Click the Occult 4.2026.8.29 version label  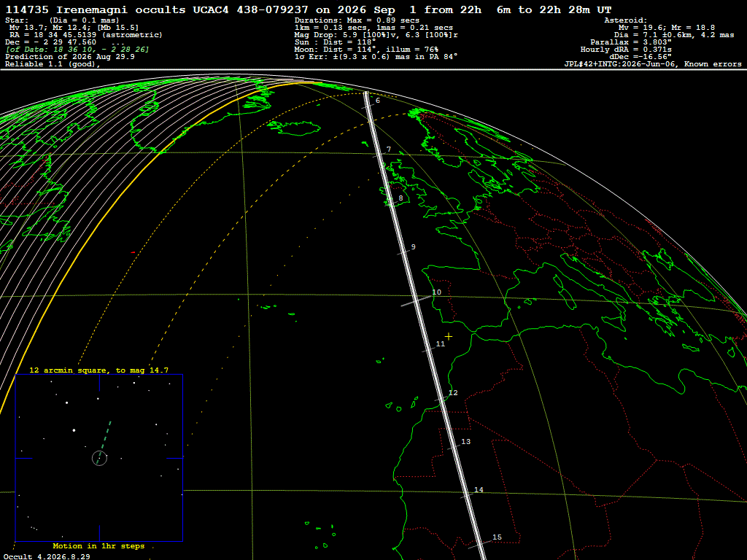pos(47,556)
